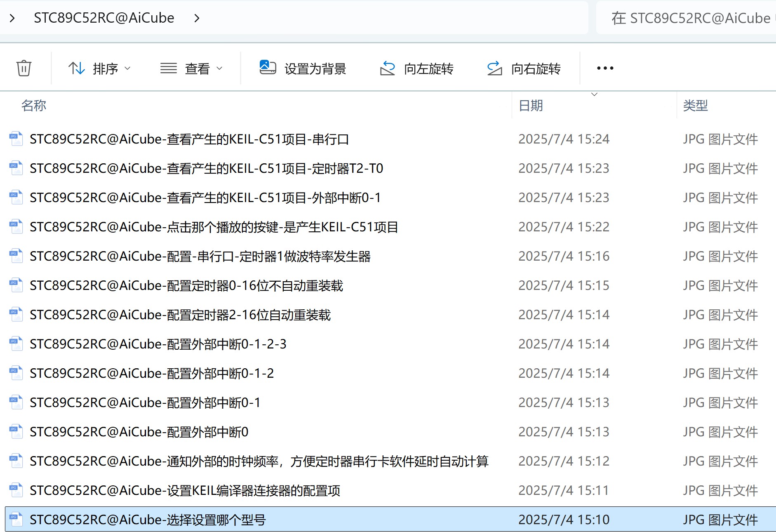Click JPG icon of 配置外部中断0-1-2 file
The image size is (776, 532).
click(16, 373)
